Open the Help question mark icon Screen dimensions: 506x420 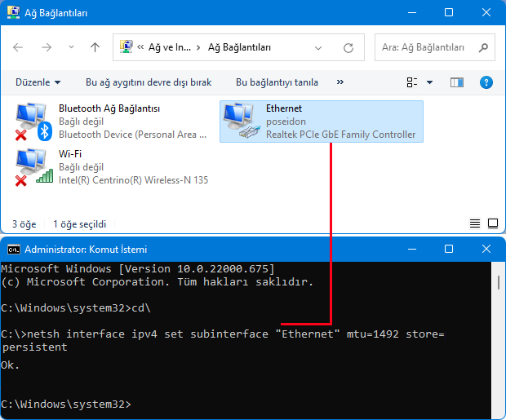pos(486,82)
